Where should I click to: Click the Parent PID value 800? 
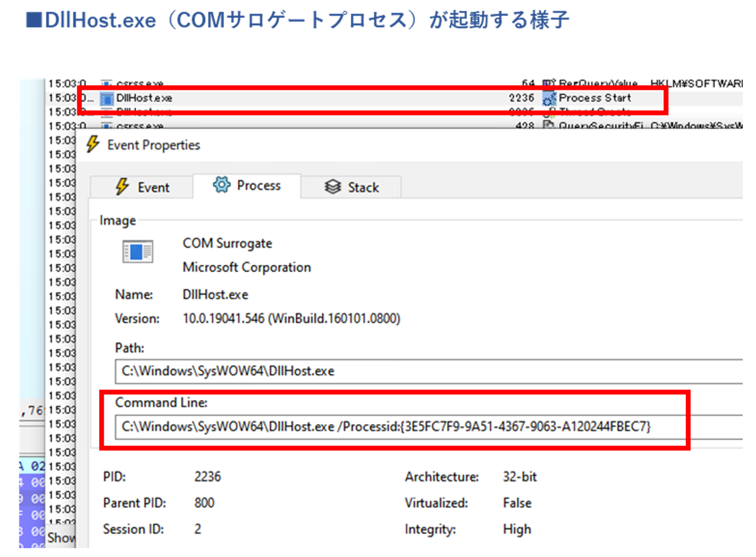point(204,503)
